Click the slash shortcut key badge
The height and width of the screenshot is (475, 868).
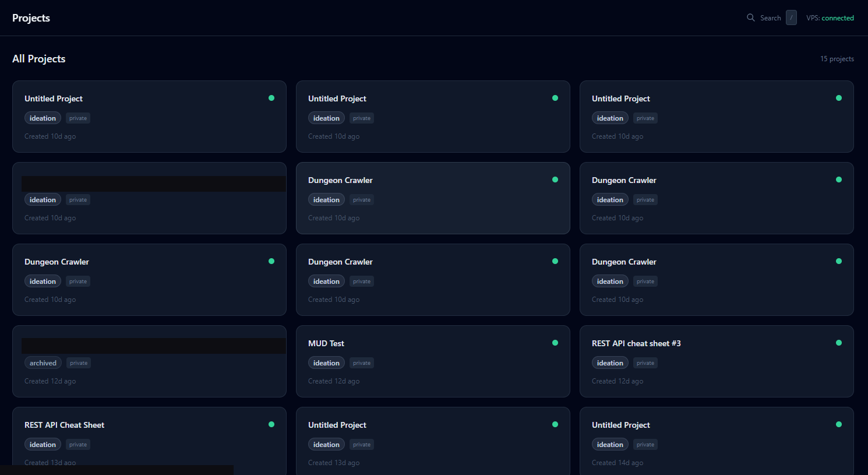(791, 17)
